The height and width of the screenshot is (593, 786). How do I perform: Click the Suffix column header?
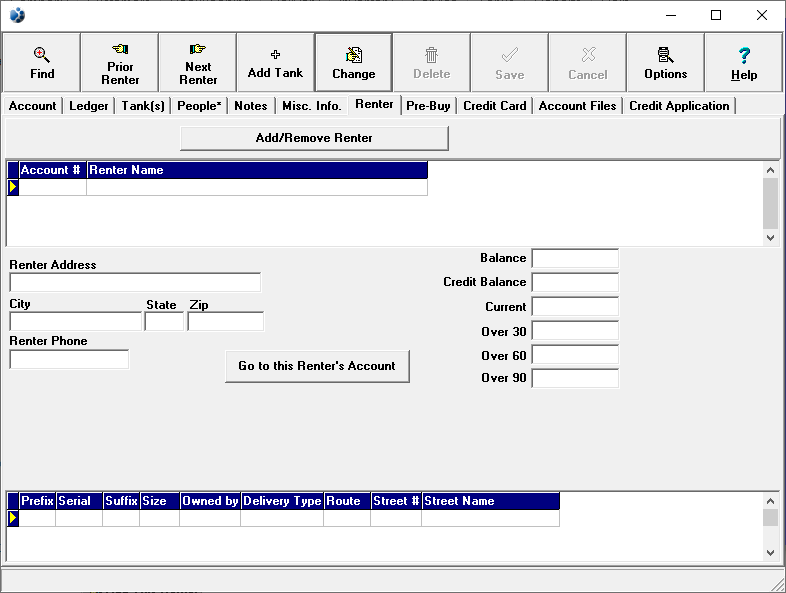pos(121,501)
